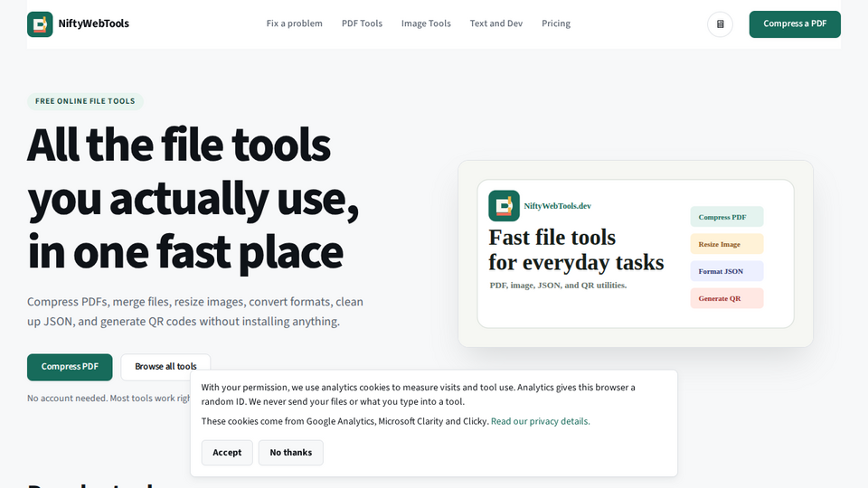
Task: Click the Fast file tools for everyday tasks heading
Action: point(576,249)
